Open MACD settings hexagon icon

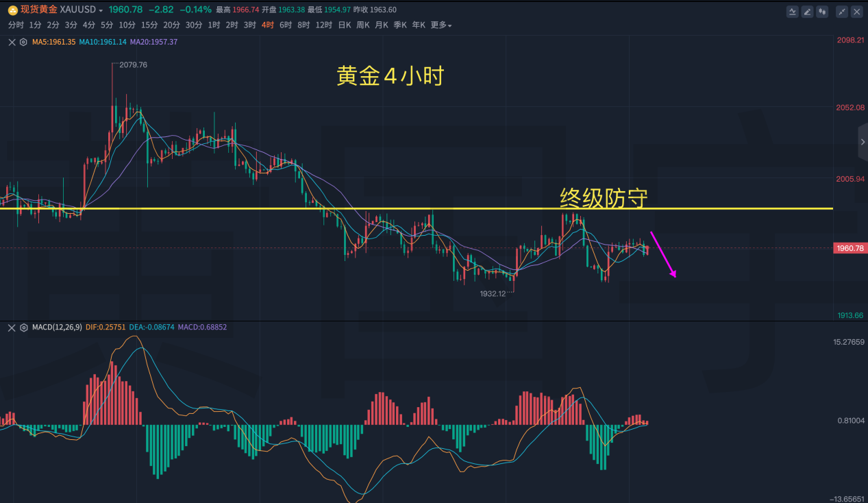click(23, 328)
